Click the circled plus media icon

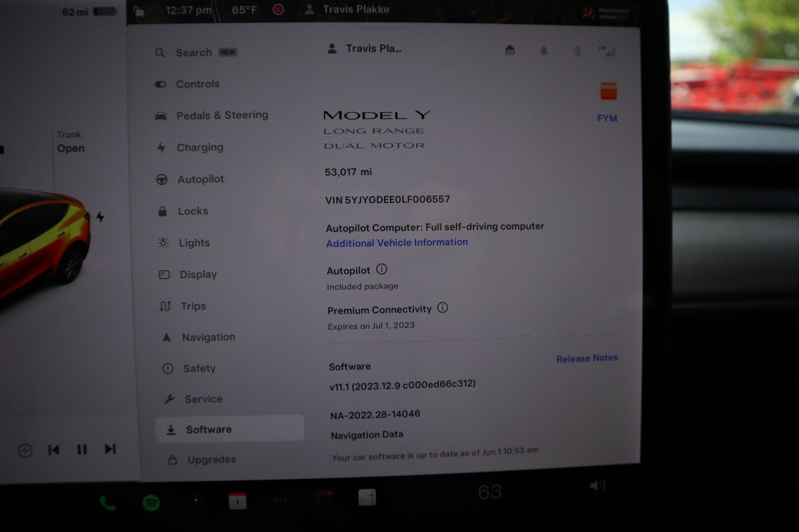(x=25, y=451)
